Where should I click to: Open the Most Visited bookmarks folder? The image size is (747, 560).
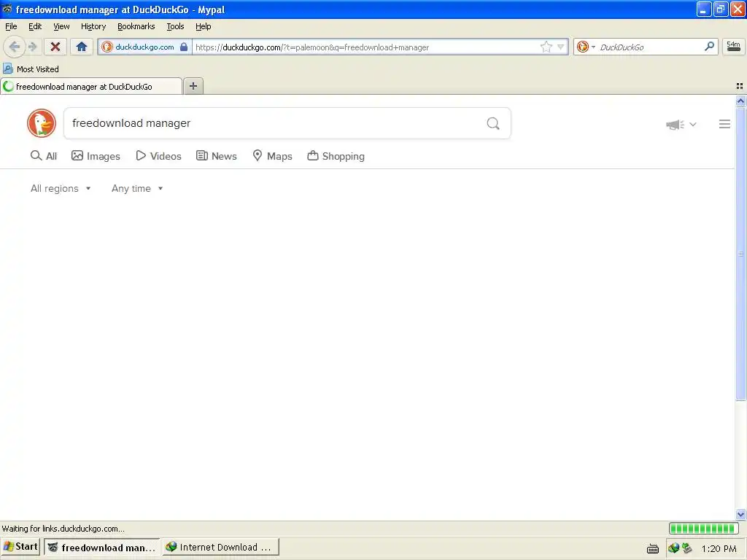click(31, 69)
